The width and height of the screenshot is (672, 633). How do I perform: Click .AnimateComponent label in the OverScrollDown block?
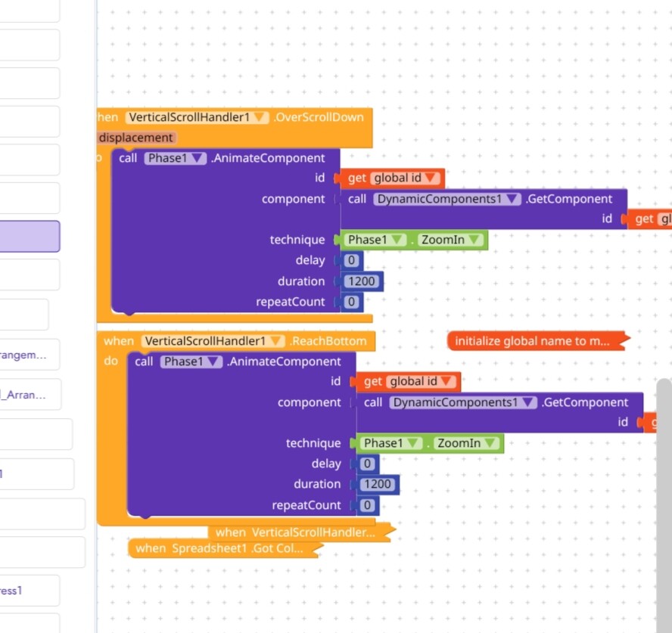point(268,158)
